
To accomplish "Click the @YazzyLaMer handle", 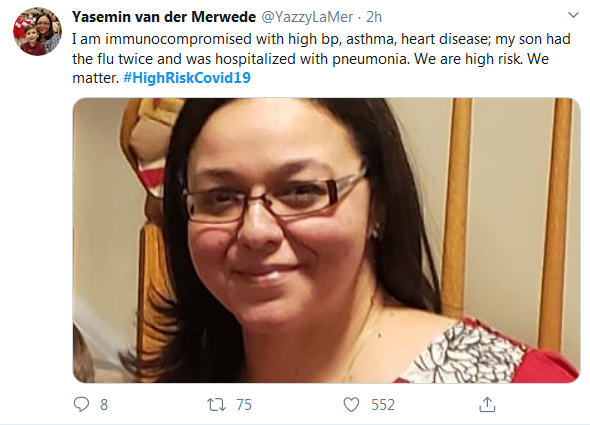I will 307,17.
